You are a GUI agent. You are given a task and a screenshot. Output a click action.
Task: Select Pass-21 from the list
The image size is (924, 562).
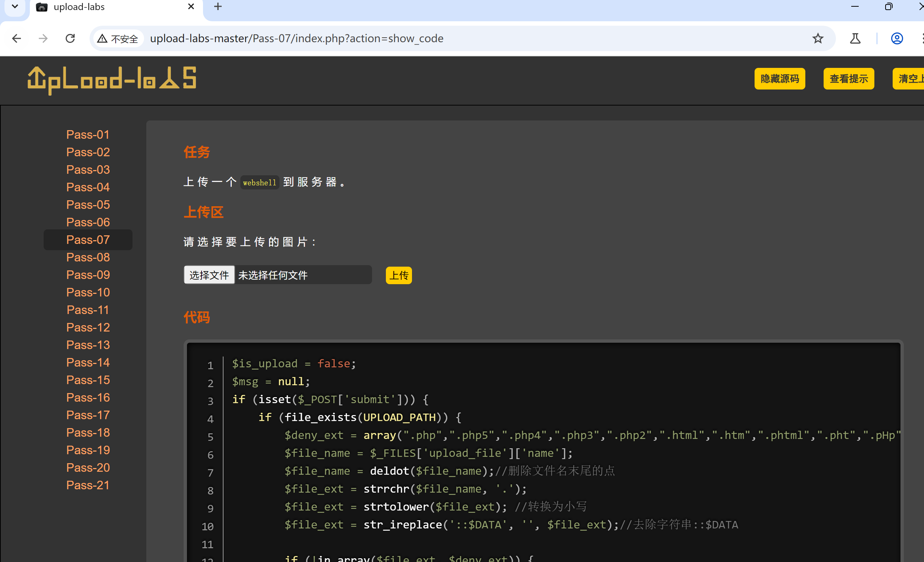pyautogui.click(x=88, y=485)
